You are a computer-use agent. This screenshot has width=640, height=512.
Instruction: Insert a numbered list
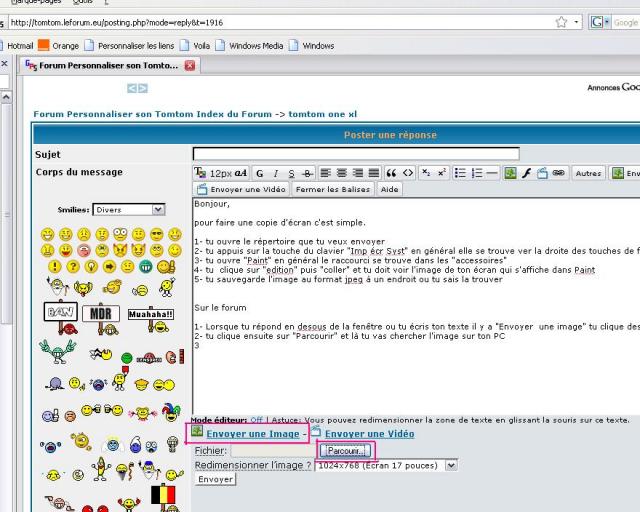click(476, 173)
